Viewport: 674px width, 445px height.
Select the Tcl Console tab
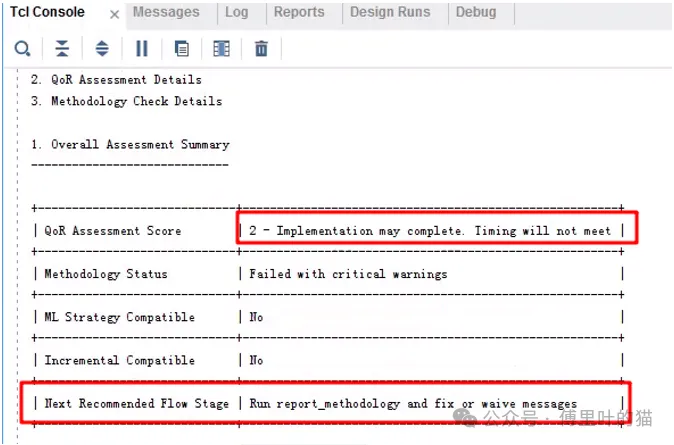pos(48,13)
